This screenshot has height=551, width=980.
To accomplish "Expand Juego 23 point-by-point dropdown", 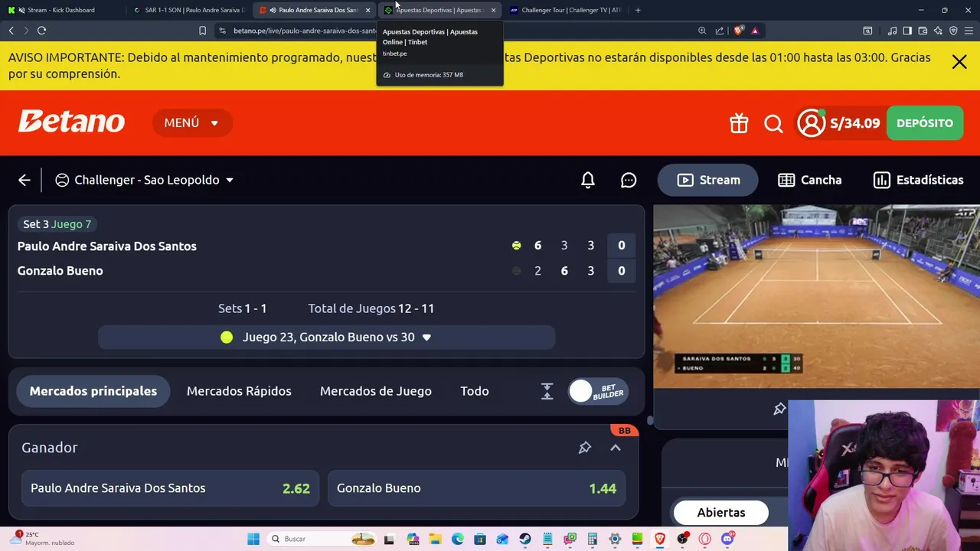I will tap(326, 337).
